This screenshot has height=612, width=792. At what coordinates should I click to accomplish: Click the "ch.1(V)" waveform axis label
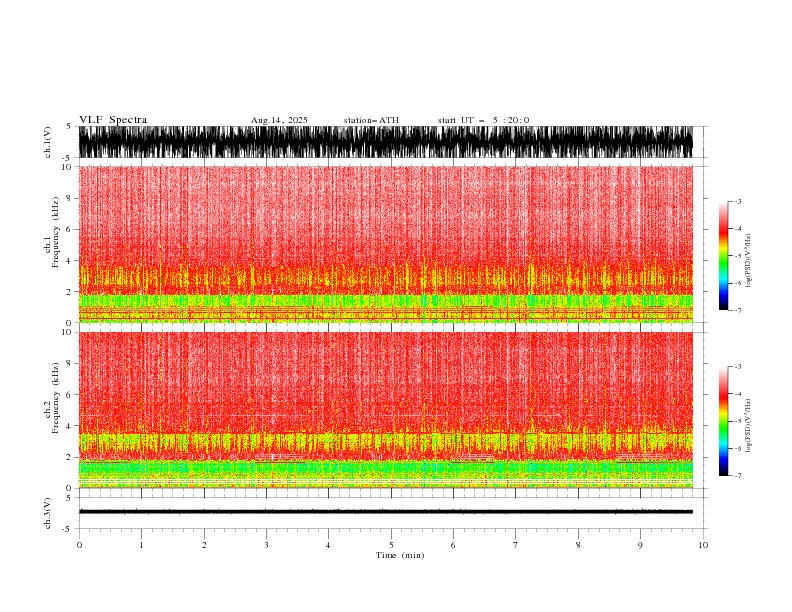(48, 142)
